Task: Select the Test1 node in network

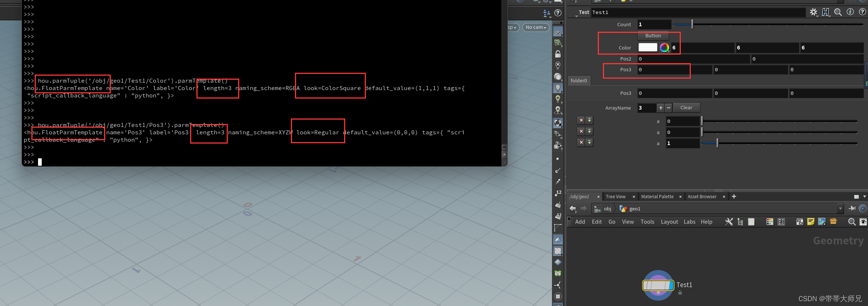Action: [x=658, y=285]
